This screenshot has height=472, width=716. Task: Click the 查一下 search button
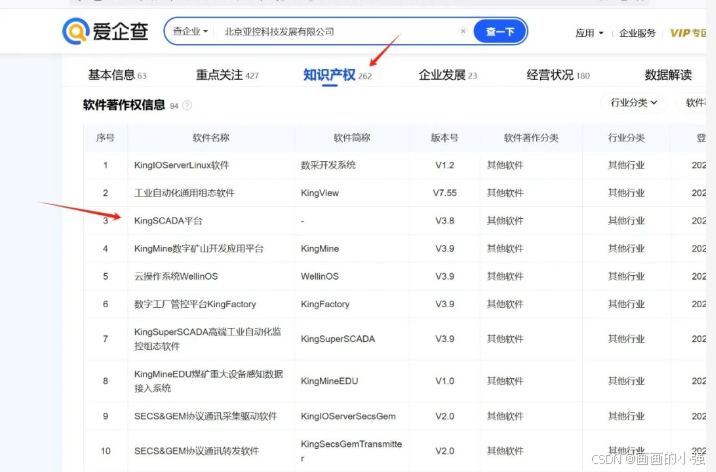point(500,31)
